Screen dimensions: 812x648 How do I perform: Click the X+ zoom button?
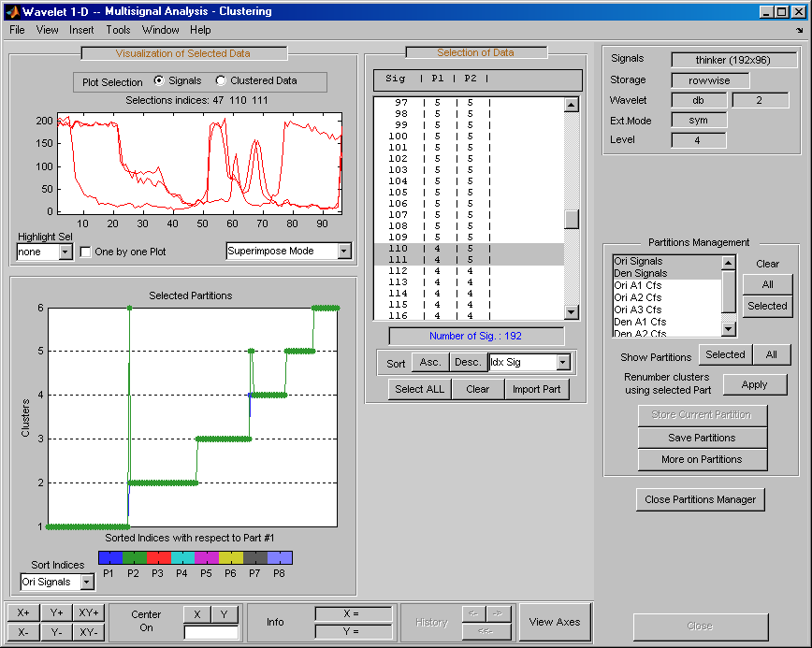(x=23, y=612)
